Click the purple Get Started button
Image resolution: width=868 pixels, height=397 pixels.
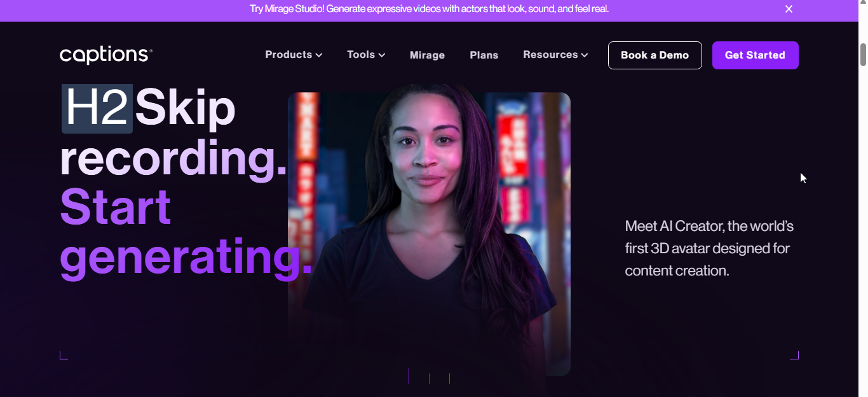click(755, 55)
